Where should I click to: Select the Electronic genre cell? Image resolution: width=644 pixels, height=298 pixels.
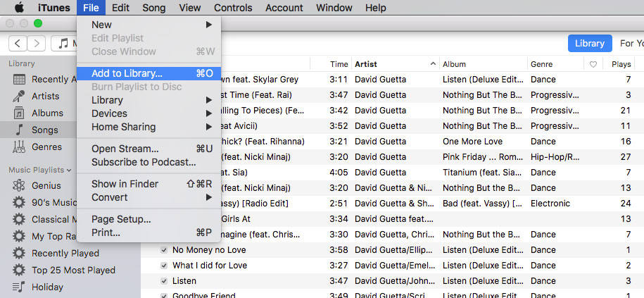(550, 204)
